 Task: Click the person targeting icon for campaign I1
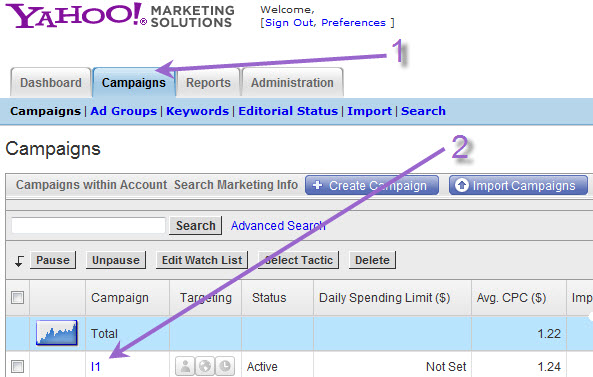[185, 366]
